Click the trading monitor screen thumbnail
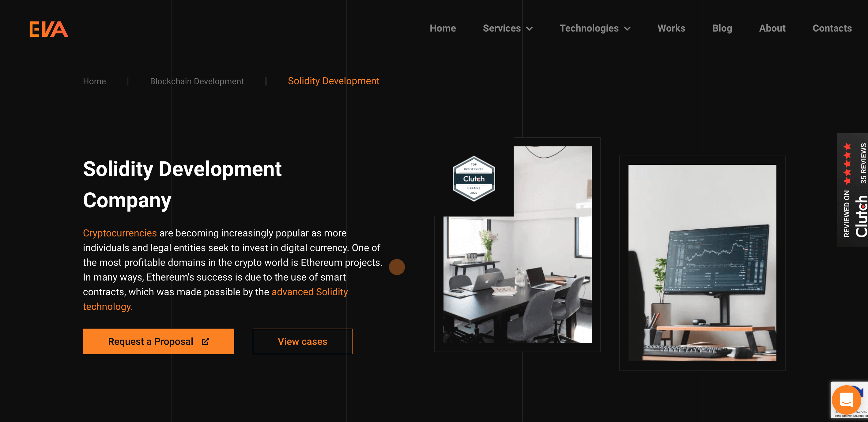 [701, 262]
